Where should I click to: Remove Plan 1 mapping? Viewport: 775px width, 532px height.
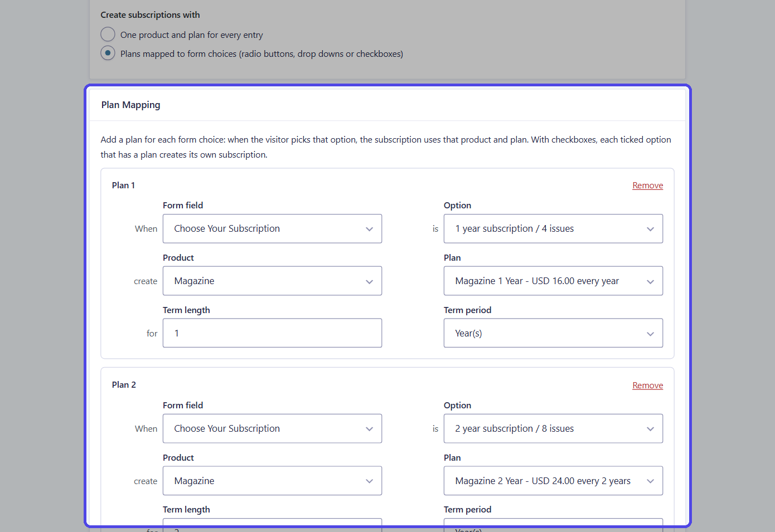[x=647, y=186]
